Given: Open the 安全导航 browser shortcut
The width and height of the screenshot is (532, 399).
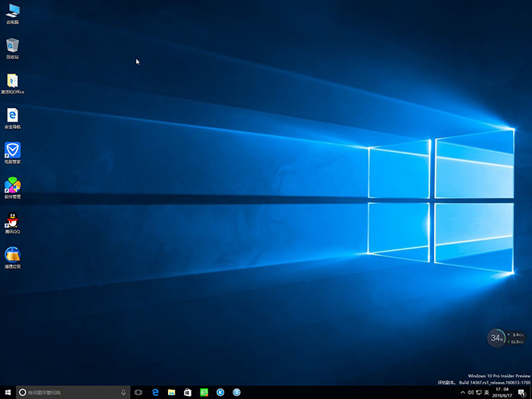Looking at the screenshot, I should click(x=12, y=116).
